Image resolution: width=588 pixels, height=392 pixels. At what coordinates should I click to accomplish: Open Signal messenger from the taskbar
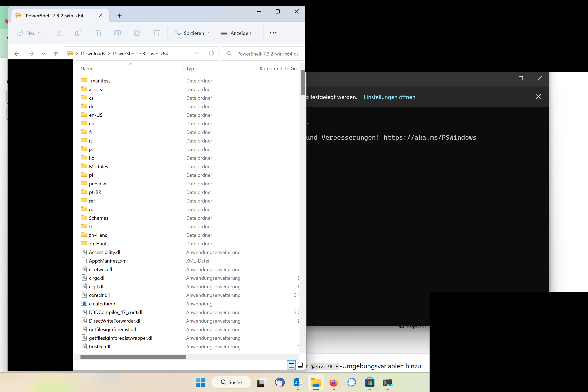352,382
